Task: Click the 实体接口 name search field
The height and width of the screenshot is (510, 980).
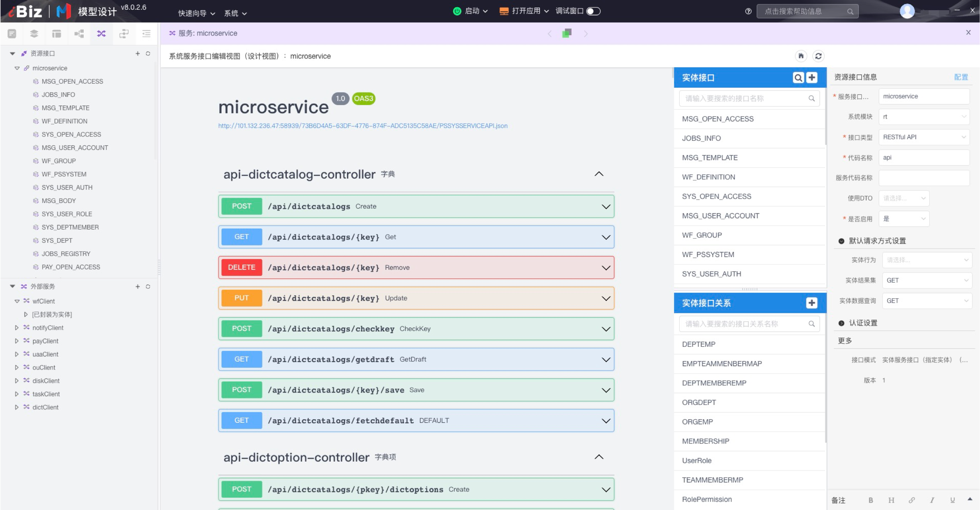Action: pos(749,98)
